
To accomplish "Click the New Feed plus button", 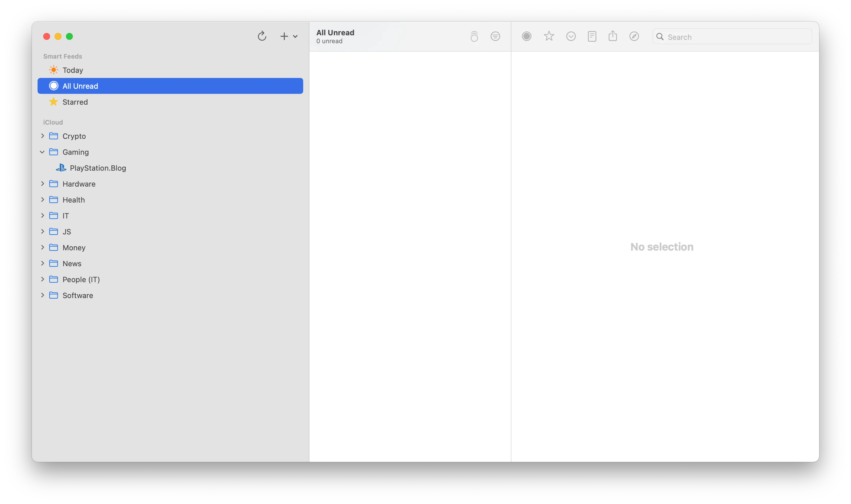I will click(284, 36).
